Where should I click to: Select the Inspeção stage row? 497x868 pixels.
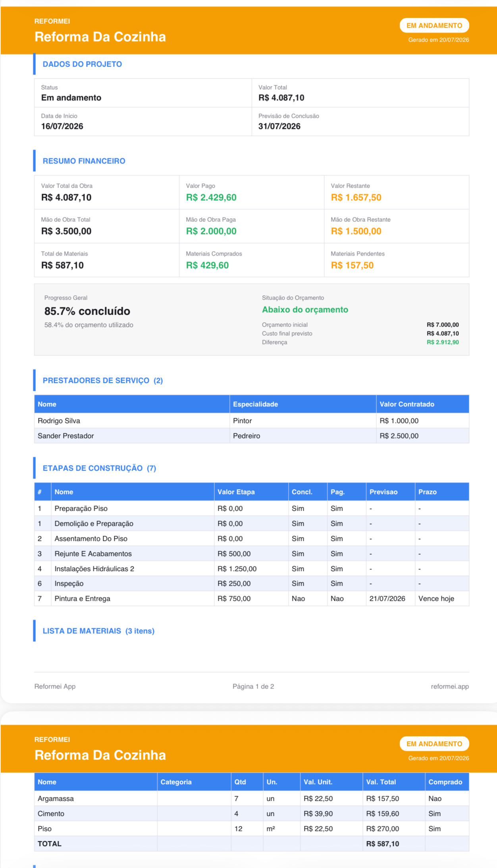pyautogui.click(x=252, y=583)
